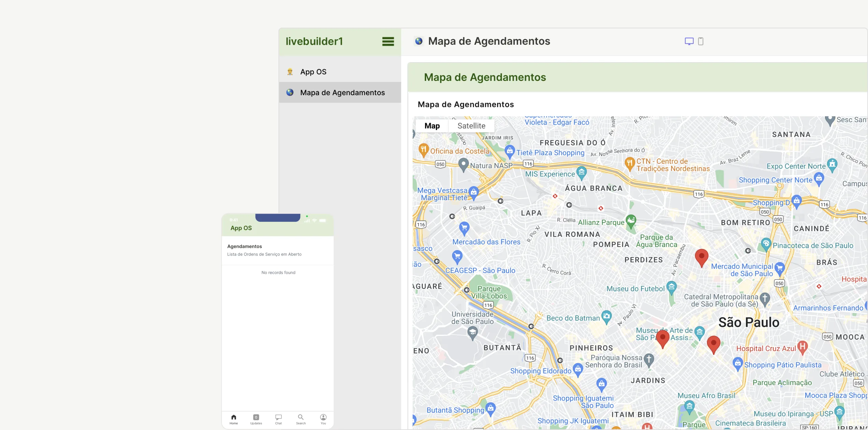868x430 pixels.
Task: Click the Shopping Pátio Paulista pin
Action: coord(738,364)
